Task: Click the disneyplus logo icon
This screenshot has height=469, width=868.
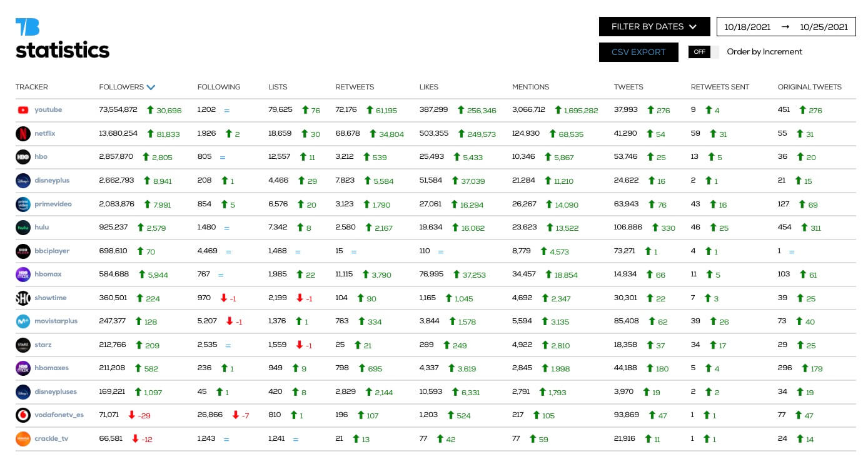Action: pos(23,181)
